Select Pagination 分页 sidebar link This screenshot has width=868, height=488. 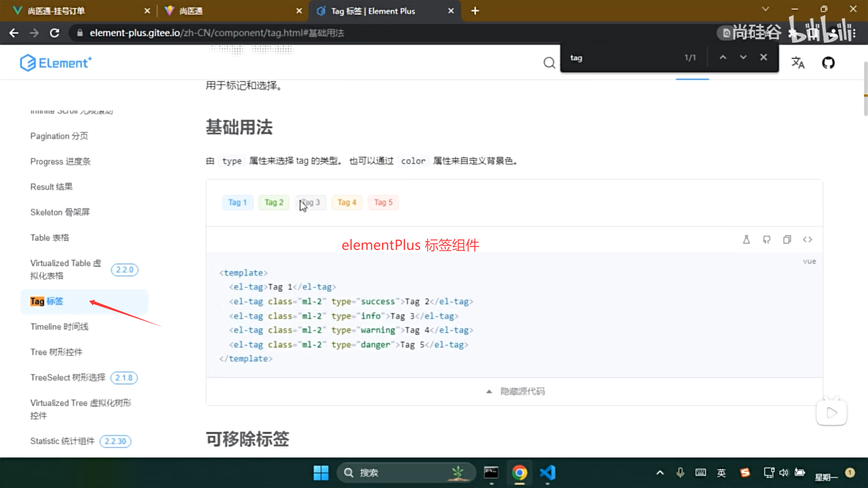59,136
